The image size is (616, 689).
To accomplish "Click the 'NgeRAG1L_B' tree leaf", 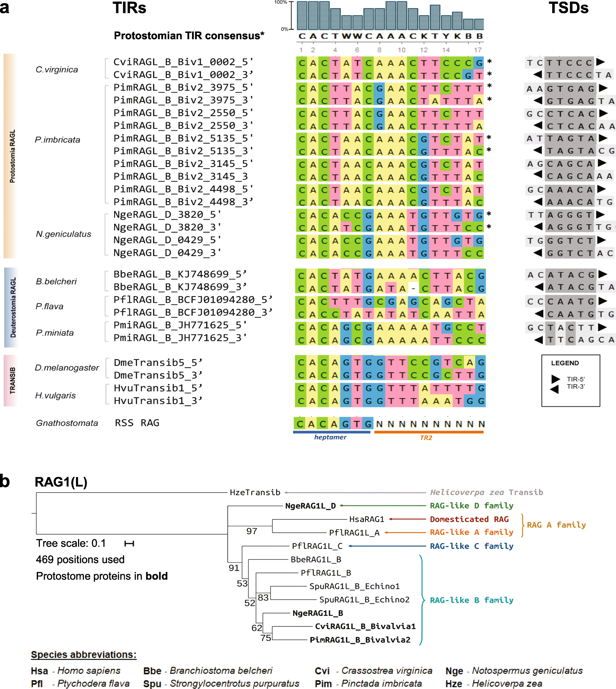I will coord(318,614).
